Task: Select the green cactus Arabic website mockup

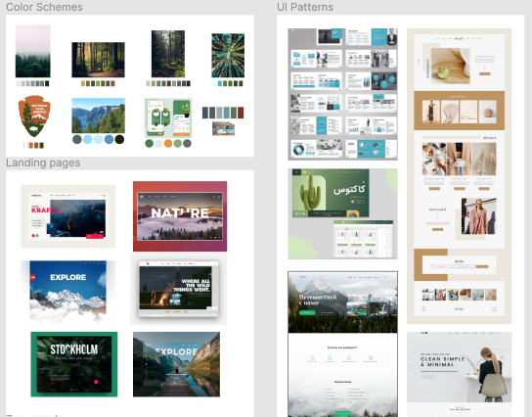Action: [342, 214]
